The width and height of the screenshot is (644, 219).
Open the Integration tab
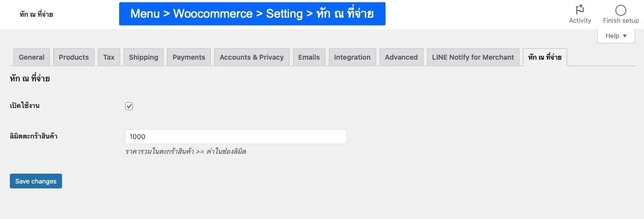pyautogui.click(x=352, y=57)
